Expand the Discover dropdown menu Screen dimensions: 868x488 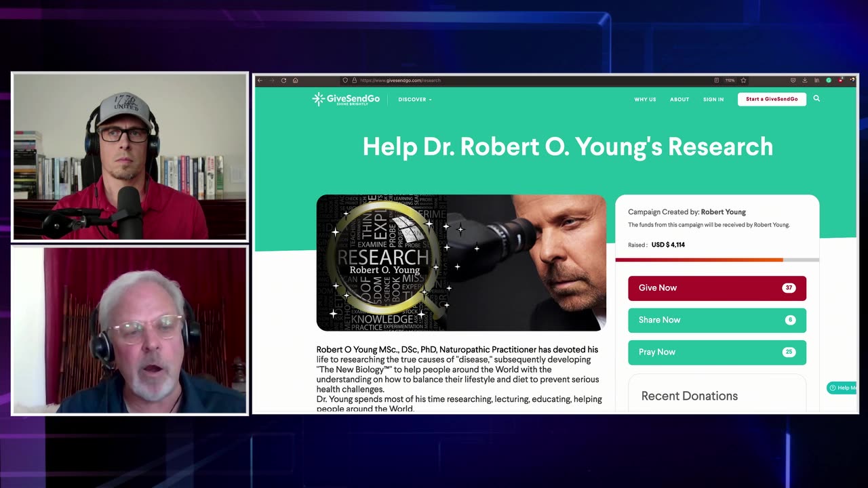[x=415, y=100]
